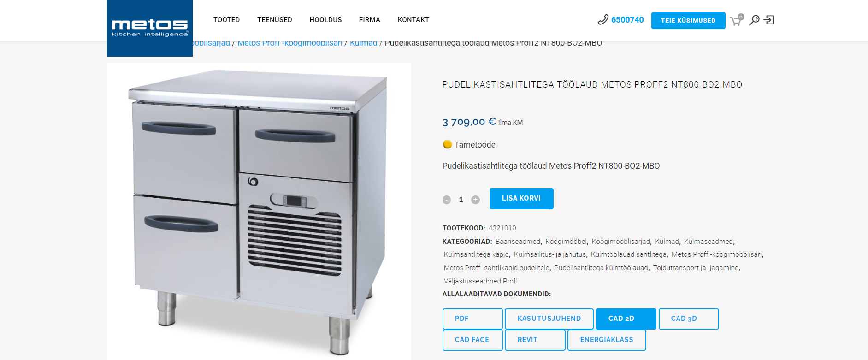Image resolution: width=868 pixels, height=360 pixels.
Task: Click the product image of worktable
Action: click(x=259, y=211)
